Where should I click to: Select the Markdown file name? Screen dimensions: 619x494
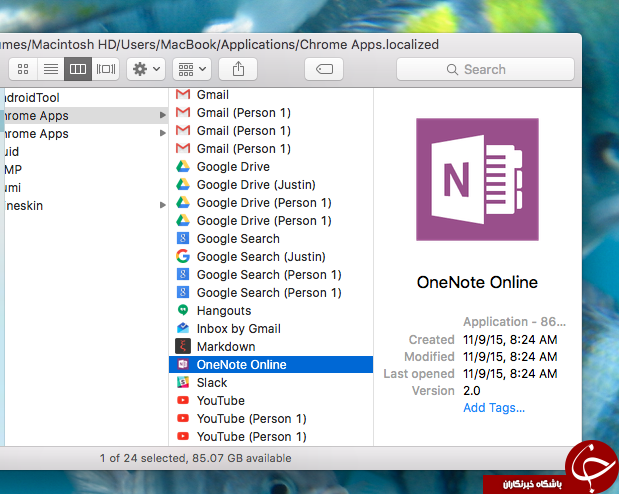tap(226, 347)
